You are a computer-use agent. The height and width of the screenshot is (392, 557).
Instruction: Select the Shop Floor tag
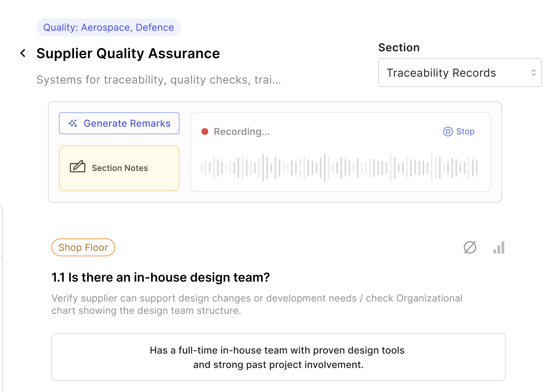(83, 247)
